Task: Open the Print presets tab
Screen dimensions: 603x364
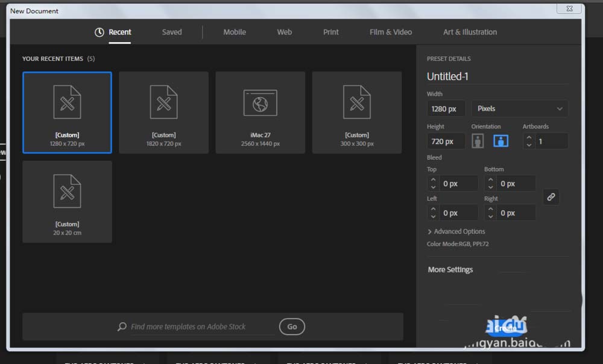Action: tap(330, 33)
